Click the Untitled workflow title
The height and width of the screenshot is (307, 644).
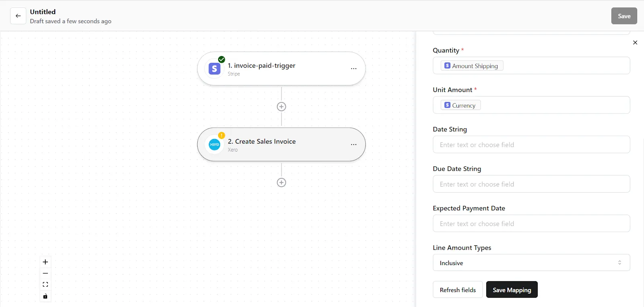[43, 12]
